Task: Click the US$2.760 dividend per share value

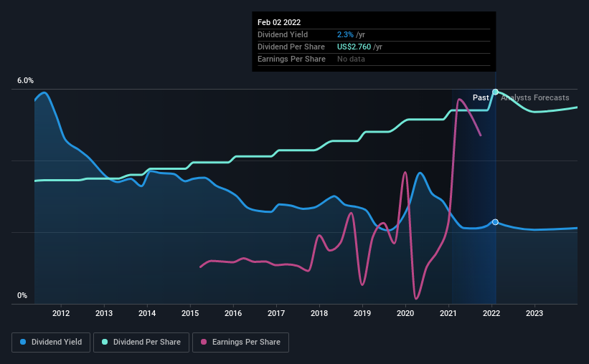Action: coord(354,47)
